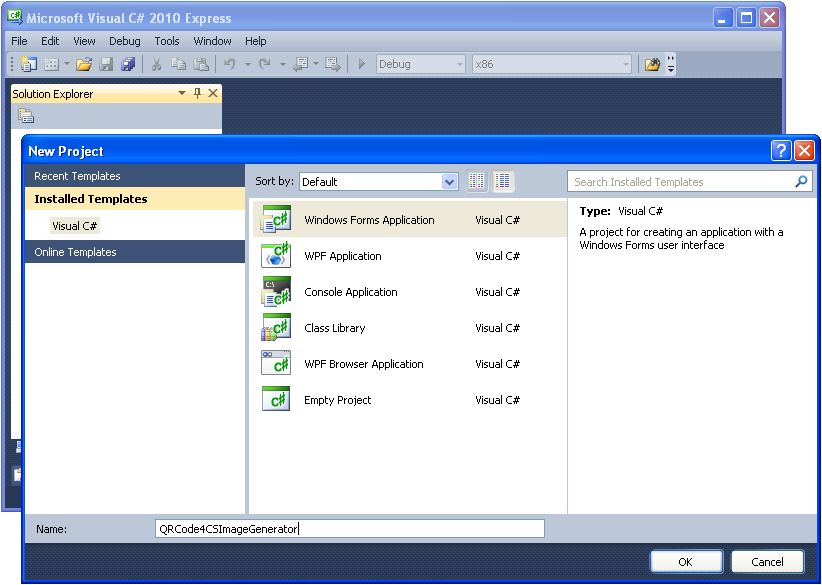Image resolution: width=822 pixels, height=585 pixels.
Task: Switch to medium icons list view
Action: (502, 181)
